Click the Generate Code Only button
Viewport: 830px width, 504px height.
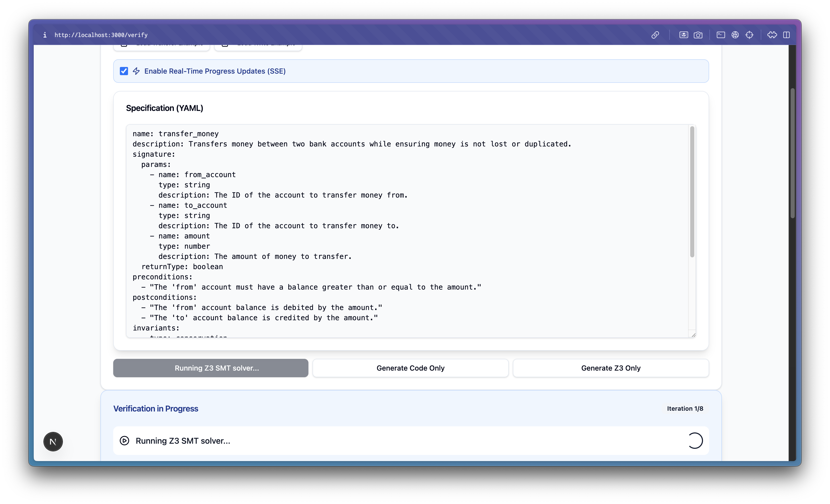[410, 368]
